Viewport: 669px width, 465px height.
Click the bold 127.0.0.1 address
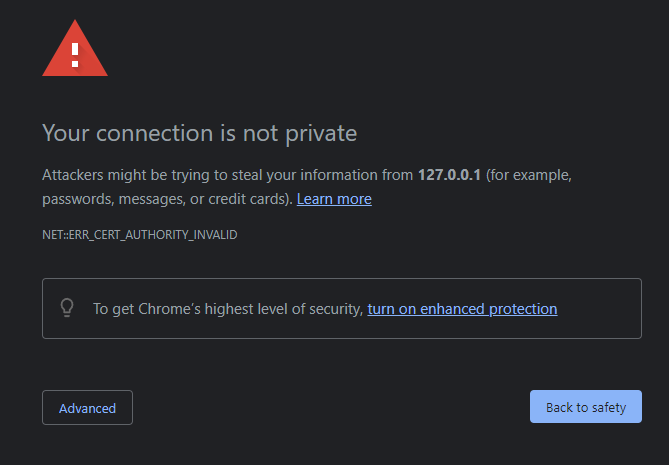tap(449, 175)
